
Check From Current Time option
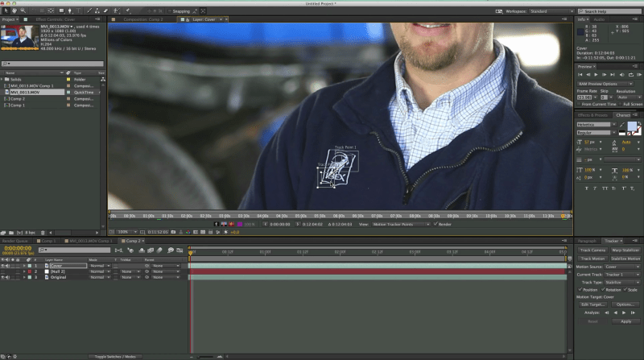tap(579, 104)
